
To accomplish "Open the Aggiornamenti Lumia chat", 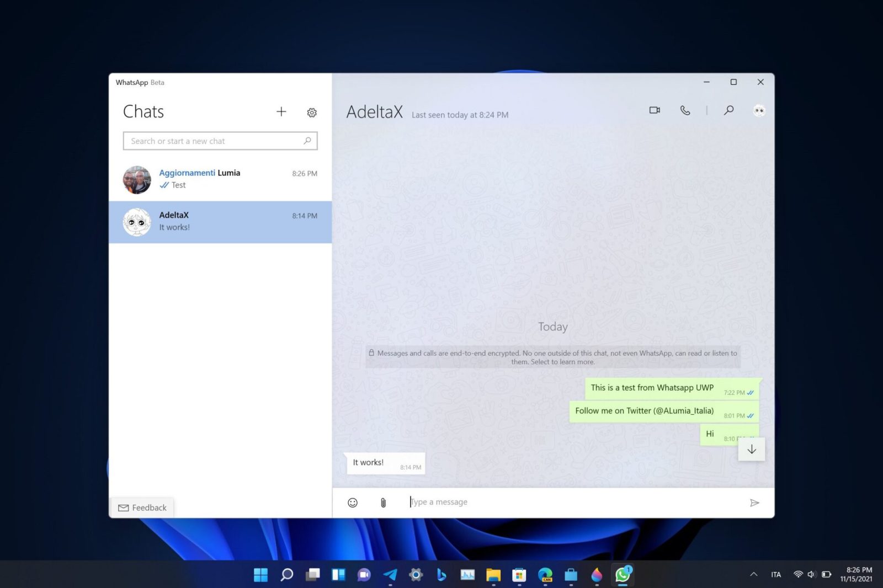I will pos(220,178).
